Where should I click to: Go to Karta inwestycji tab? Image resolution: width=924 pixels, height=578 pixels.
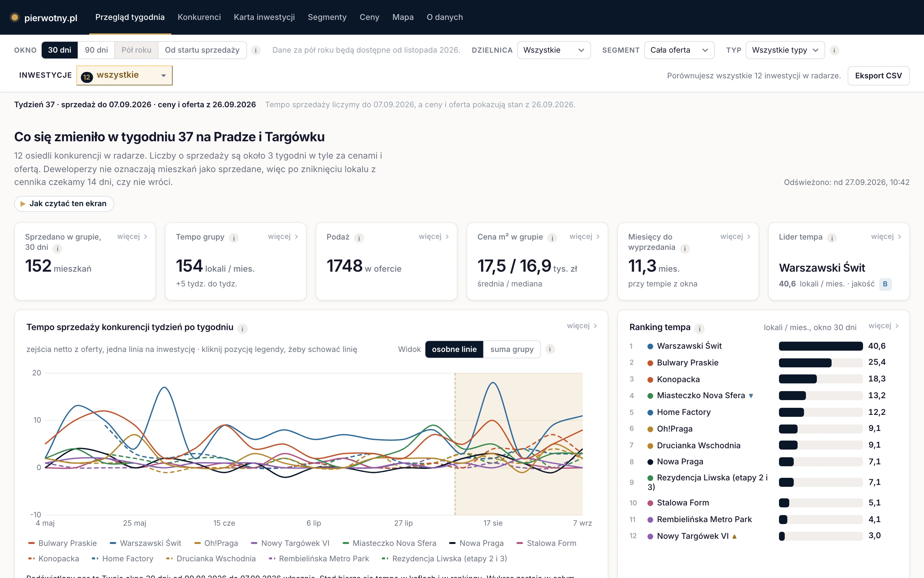pos(264,17)
